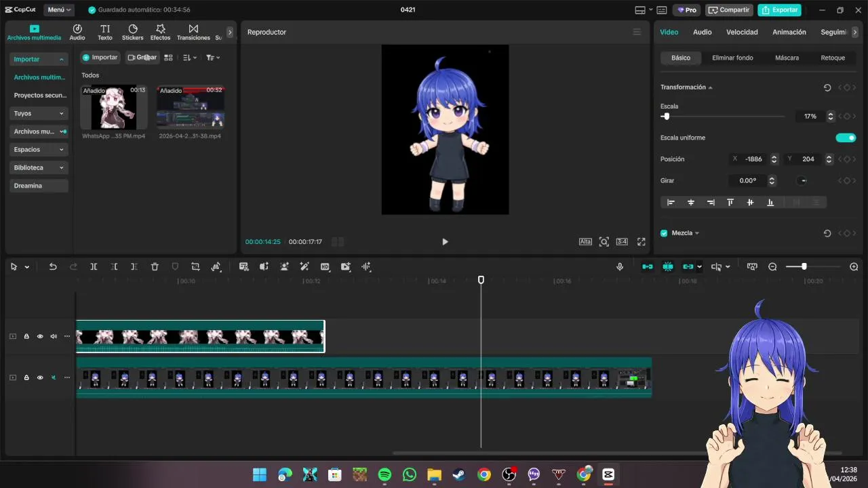Click the timeline fit-to-view icon

[x=752, y=267]
